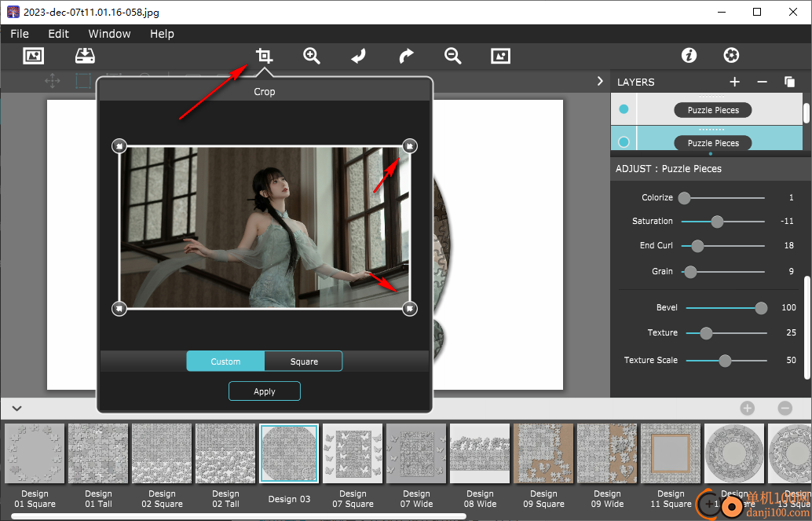The width and height of the screenshot is (812, 521).
Task: Increase thumbnail size with the plus circle
Action: coord(748,409)
